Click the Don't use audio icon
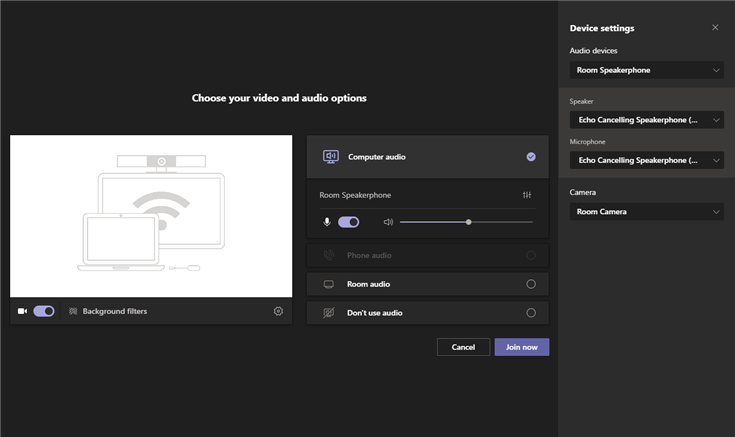The image size is (735, 437). click(328, 313)
